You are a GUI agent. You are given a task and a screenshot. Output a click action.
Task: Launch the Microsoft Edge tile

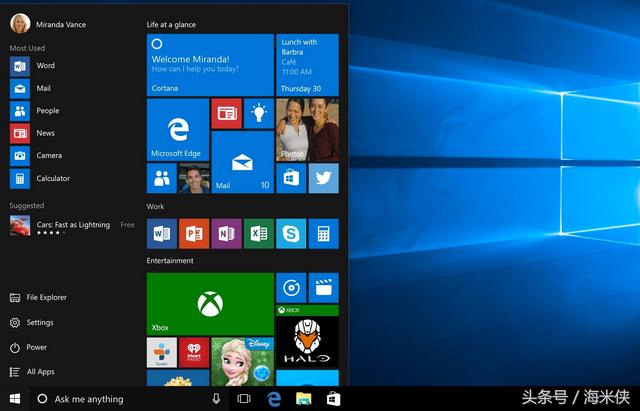pyautogui.click(x=178, y=130)
